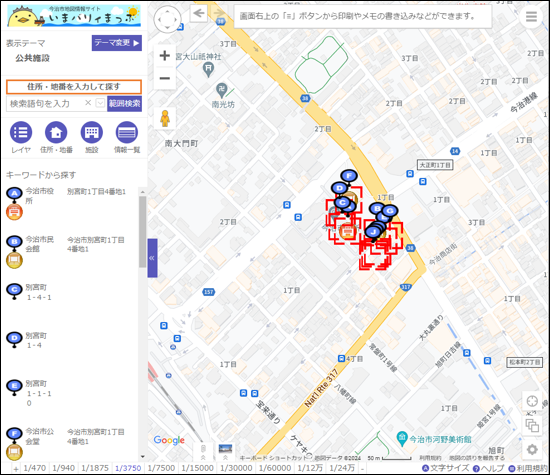Image resolution: width=550 pixels, height=475 pixels.
Task: Click map marker F
Action: [x=349, y=176]
